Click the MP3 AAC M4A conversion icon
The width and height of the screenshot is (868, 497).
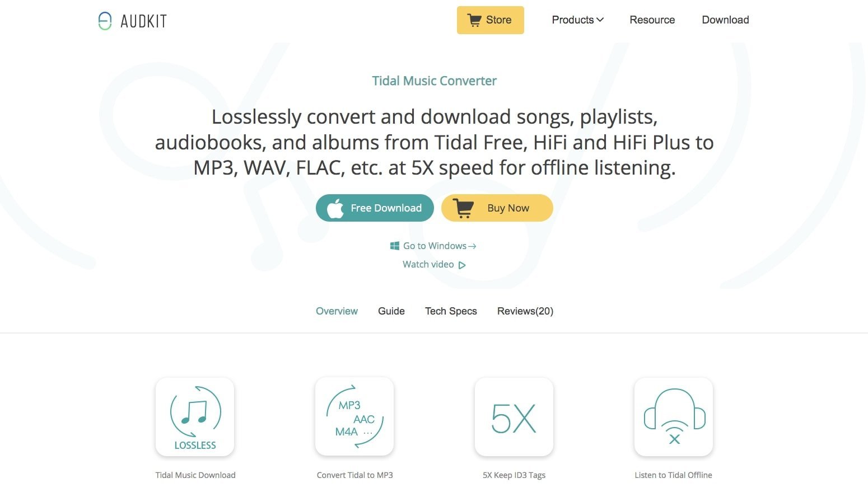point(354,417)
